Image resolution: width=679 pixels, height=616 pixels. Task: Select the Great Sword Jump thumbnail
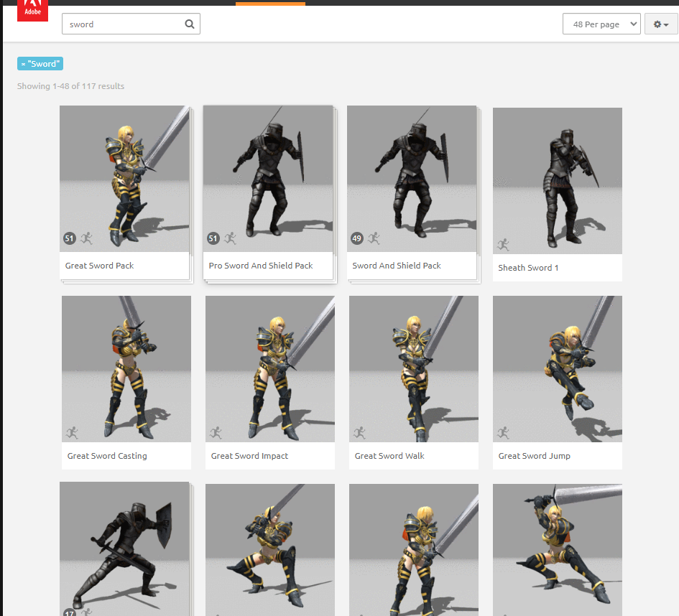pyautogui.click(x=558, y=369)
